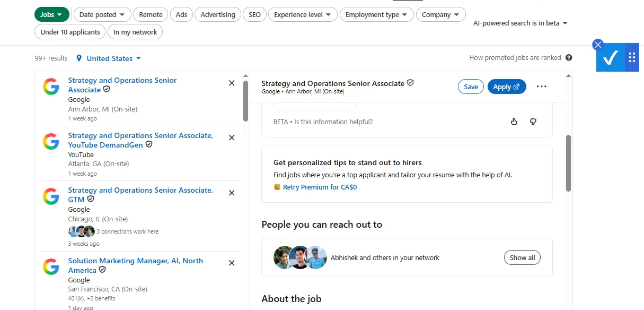The height and width of the screenshot is (310, 644).
Task: Give thumbs down on the BETA information
Action: tap(533, 122)
